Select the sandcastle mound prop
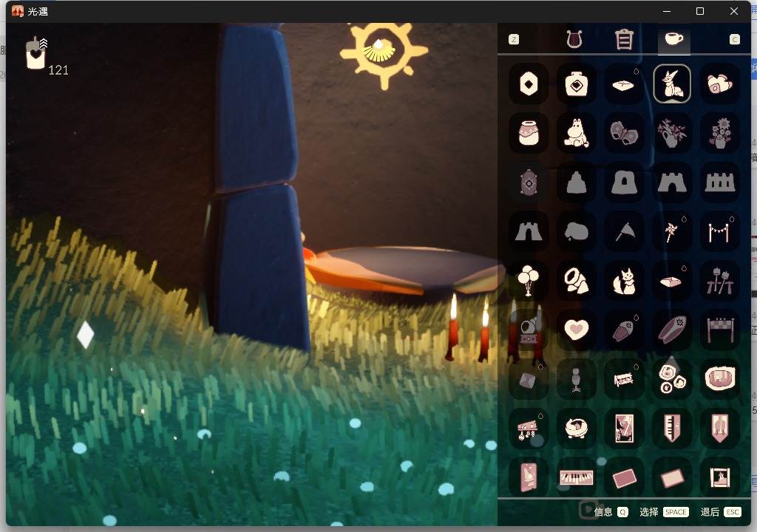 (577, 183)
